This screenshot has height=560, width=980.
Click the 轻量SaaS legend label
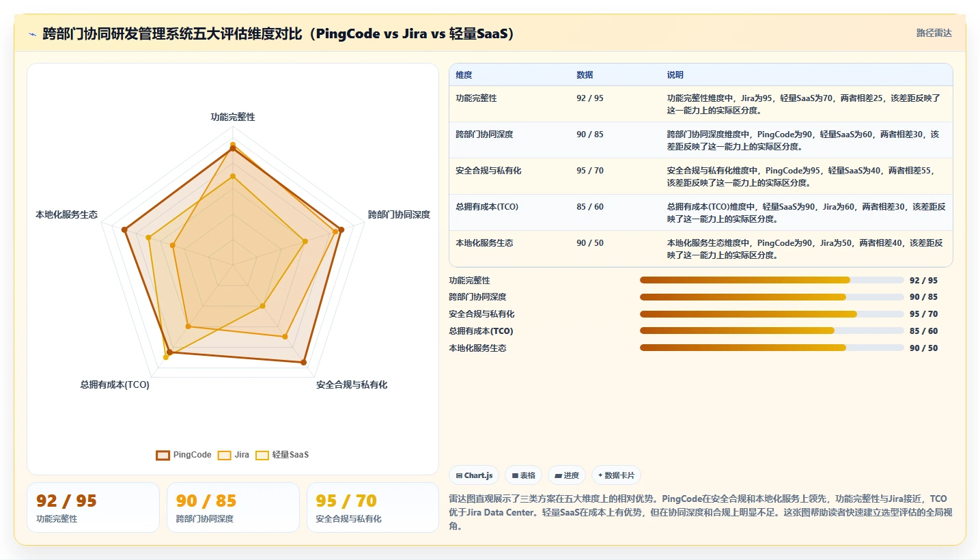point(290,455)
